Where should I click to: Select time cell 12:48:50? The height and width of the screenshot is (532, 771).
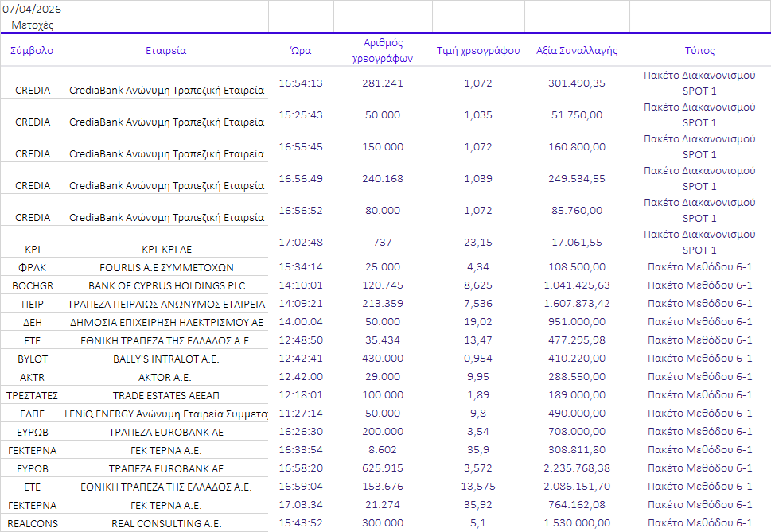coord(301,340)
